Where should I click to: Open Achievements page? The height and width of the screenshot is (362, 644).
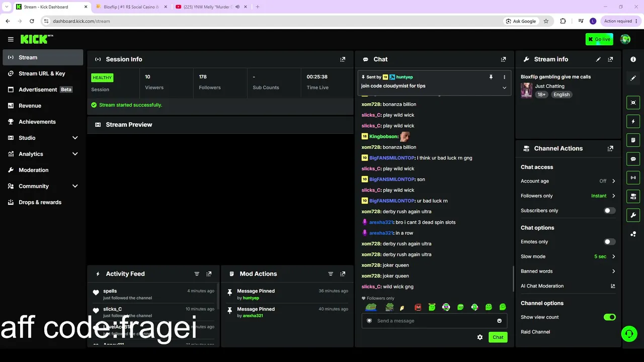(x=43, y=122)
